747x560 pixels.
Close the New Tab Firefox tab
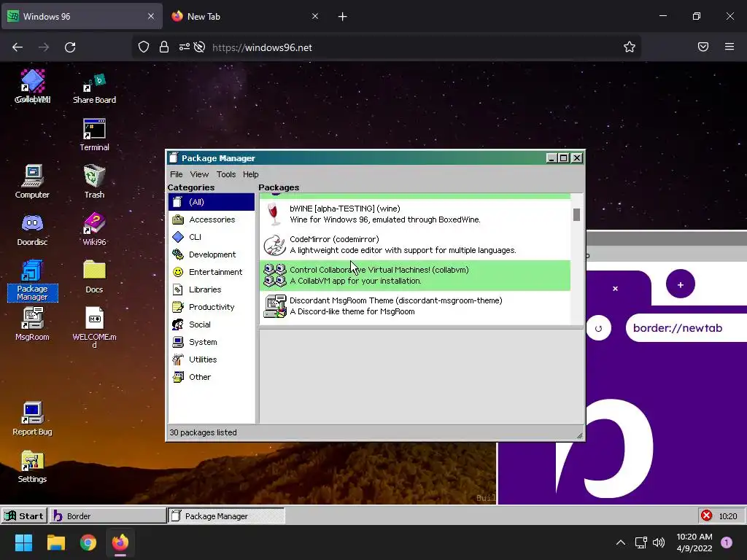pyautogui.click(x=315, y=16)
